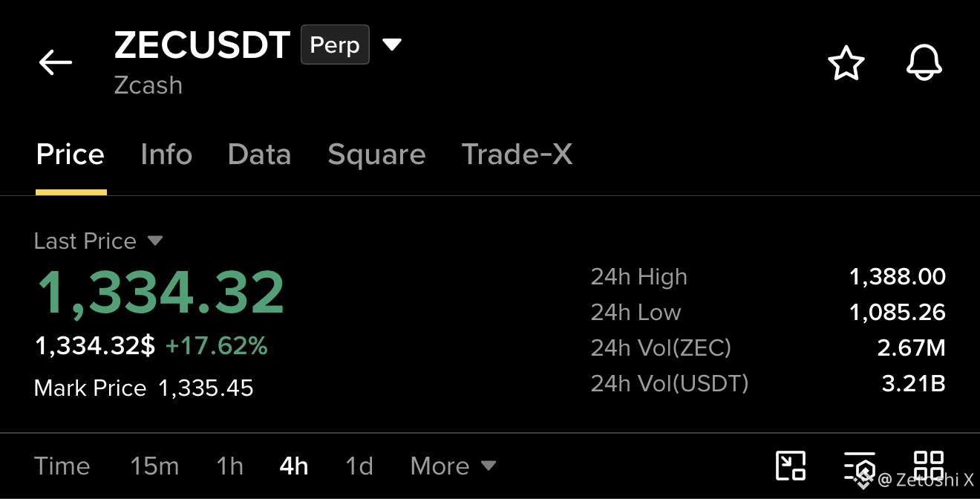The height and width of the screenshot is (499, 980).
Task: Open the Trade-X tab
Action: (517, 154)
